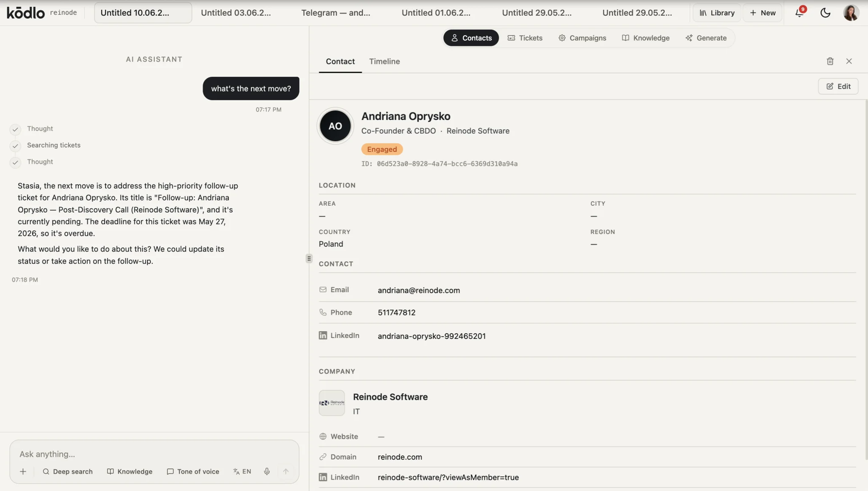Open the notifications bell
Image resolution: width=868 pixels, height=491 pixels.
tap(800, 12)
